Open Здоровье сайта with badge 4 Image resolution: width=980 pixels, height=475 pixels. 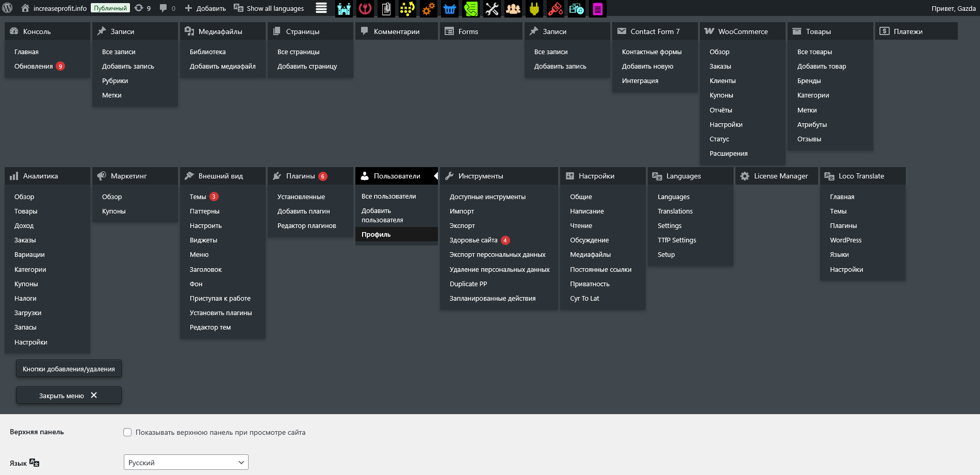coord(480,240)
